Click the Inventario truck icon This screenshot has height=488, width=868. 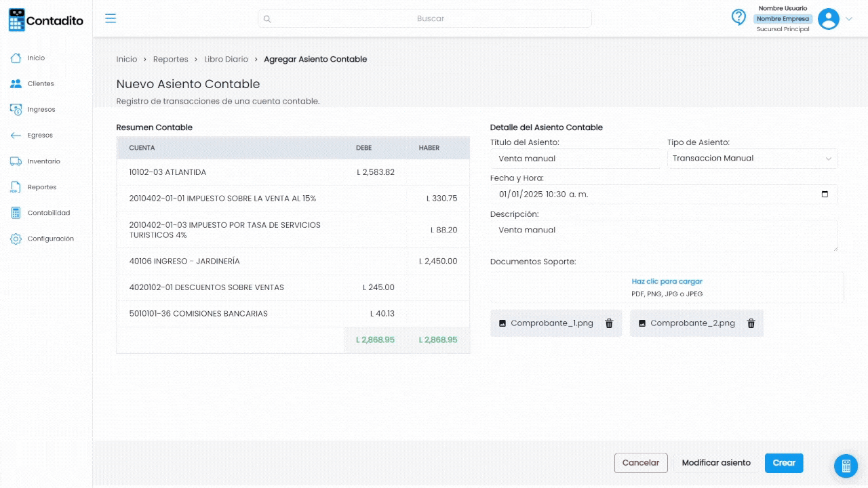pos(16,161)
